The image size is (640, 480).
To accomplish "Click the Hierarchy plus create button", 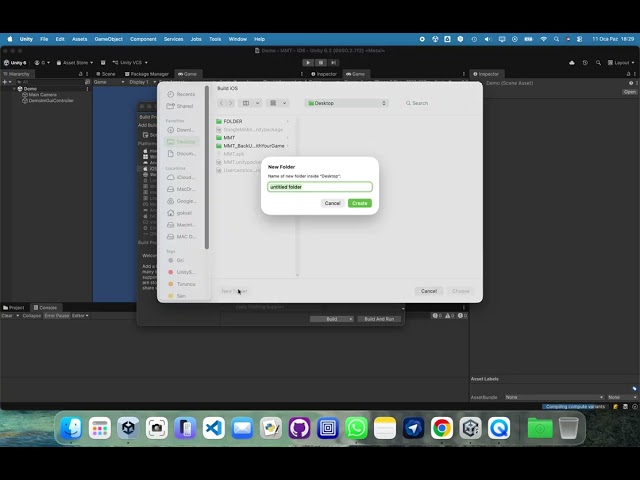I will point(6,82).
